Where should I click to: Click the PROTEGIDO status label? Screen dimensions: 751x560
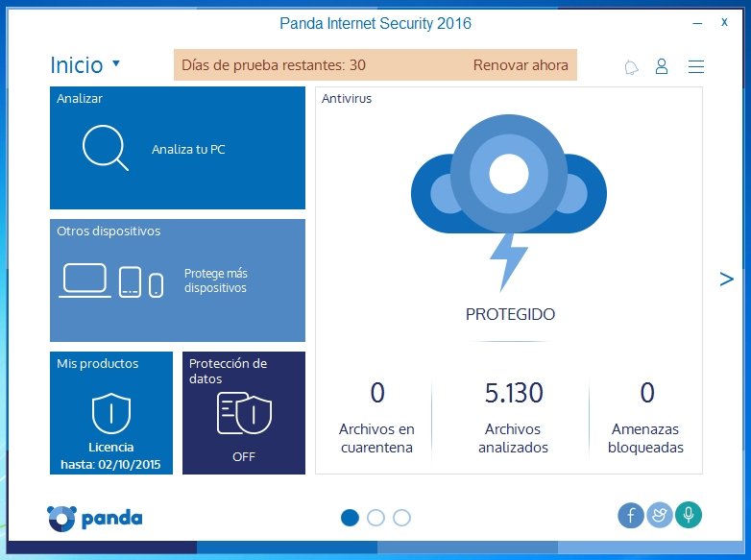tap(510, 314)
